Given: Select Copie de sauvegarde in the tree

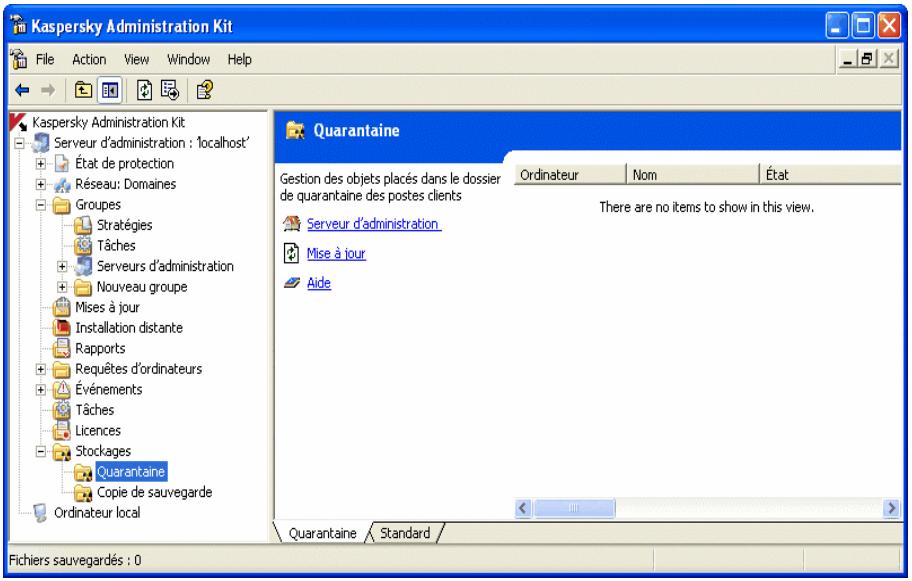Looking at the screenshot, I should (x=154, y=493).
